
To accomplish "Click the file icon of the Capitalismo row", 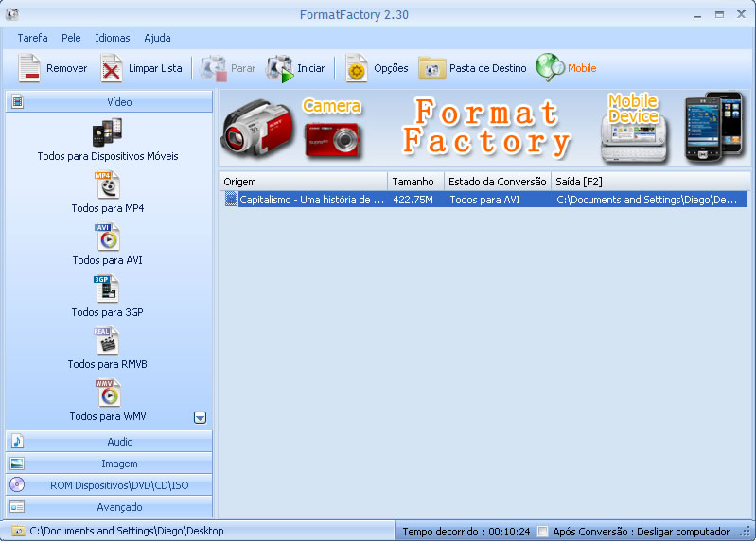I will point(231,200).
